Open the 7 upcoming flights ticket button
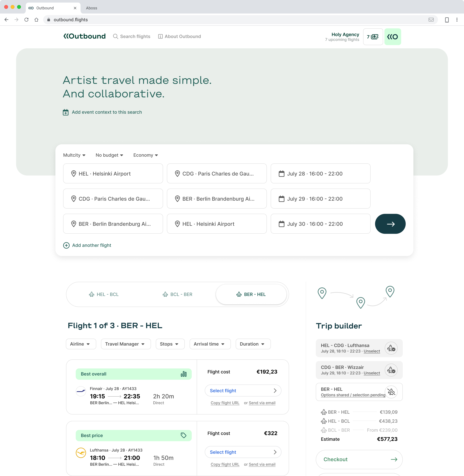The image size is (464, 476). point(373,37)
